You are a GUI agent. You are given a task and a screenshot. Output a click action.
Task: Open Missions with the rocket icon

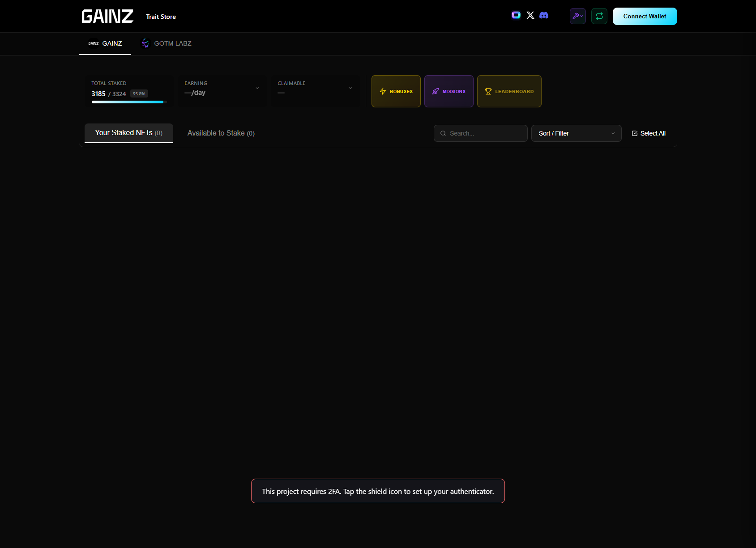point(448,91)
